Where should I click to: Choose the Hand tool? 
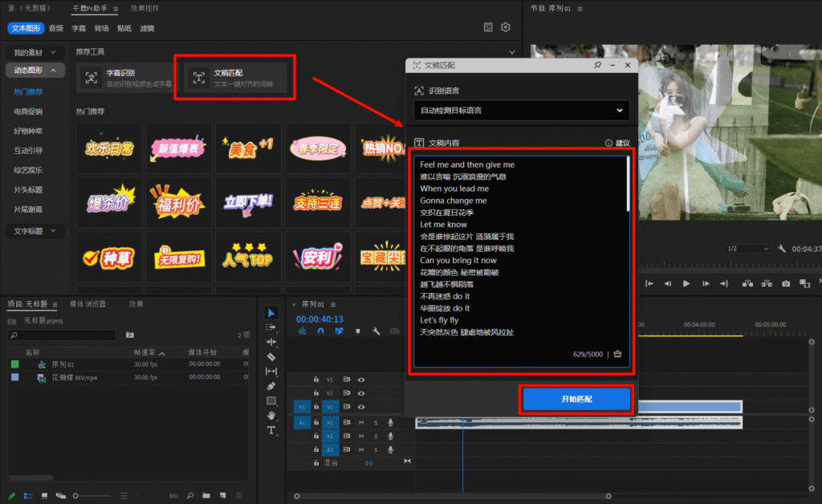click(271, 415)
